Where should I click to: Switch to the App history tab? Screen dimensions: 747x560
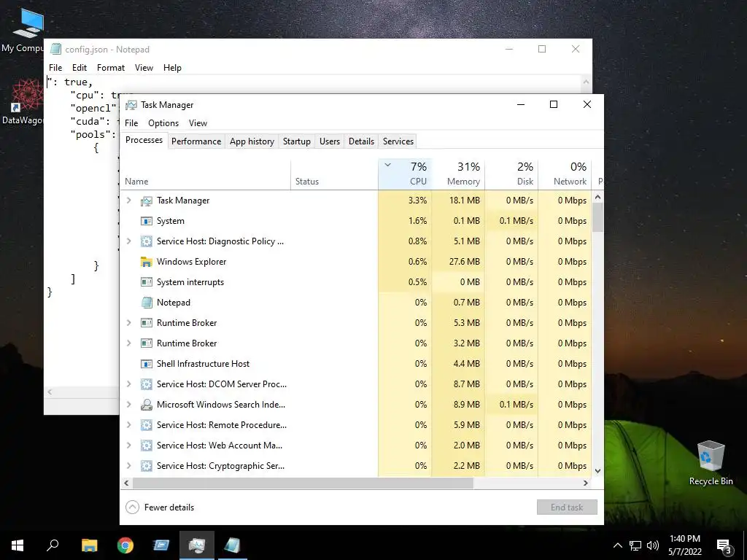[252, 141]
